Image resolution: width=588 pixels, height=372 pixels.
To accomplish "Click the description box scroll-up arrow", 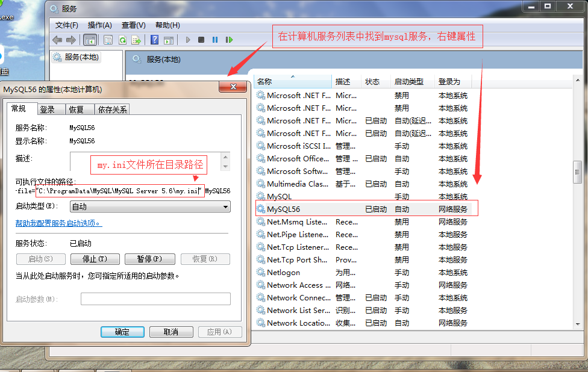I will click(225, 157).
